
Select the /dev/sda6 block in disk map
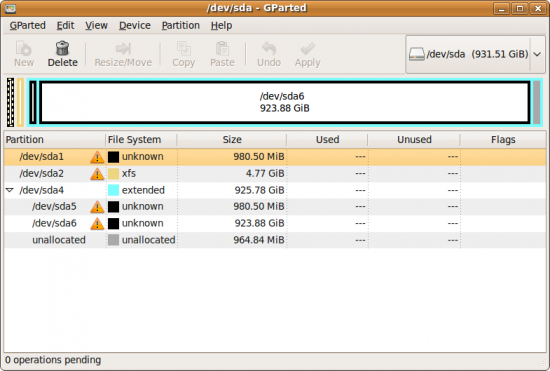(x=284, y=102)
